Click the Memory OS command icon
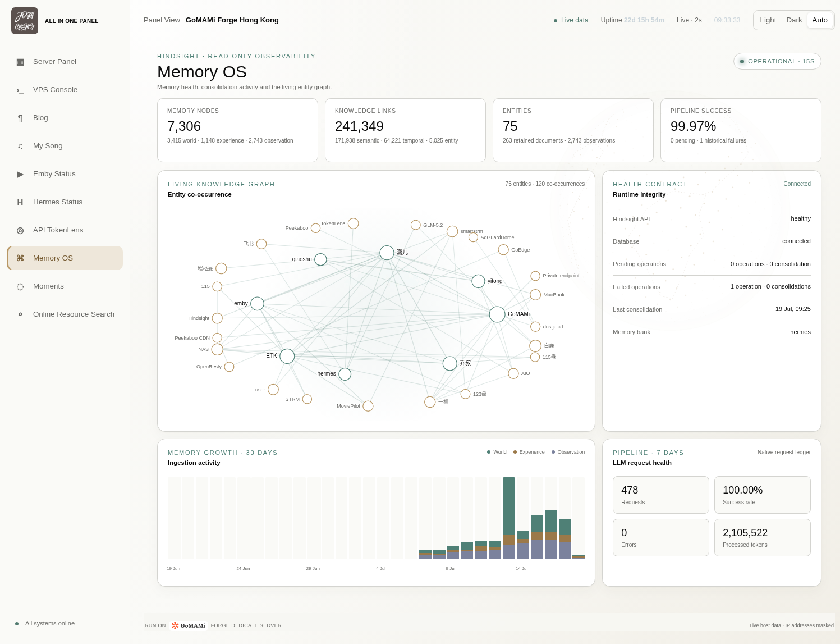The image size is (840, 644). [20, 258]
